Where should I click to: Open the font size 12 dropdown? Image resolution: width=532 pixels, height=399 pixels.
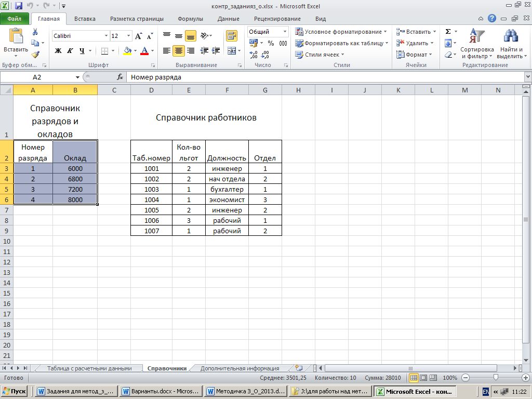point(129,36)
